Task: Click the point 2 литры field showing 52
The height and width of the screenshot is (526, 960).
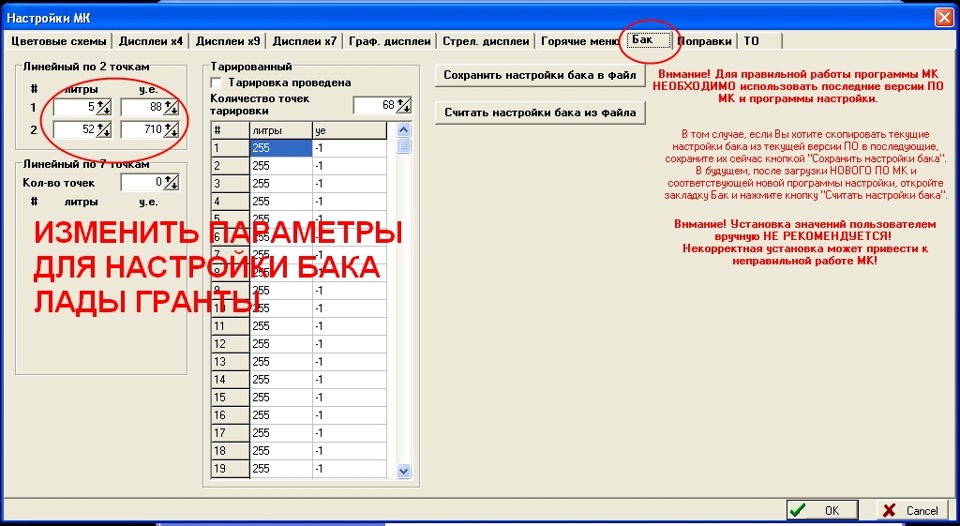Action: point(74,129)
